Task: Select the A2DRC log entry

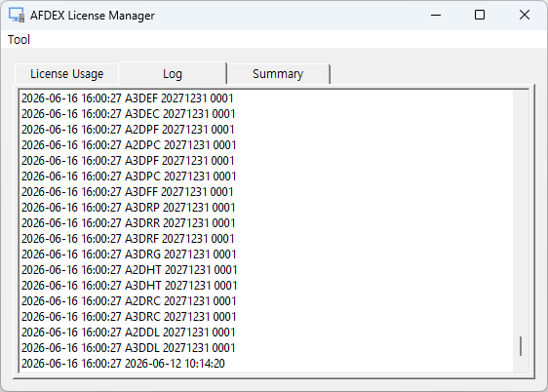Action: tap(129, 301)
